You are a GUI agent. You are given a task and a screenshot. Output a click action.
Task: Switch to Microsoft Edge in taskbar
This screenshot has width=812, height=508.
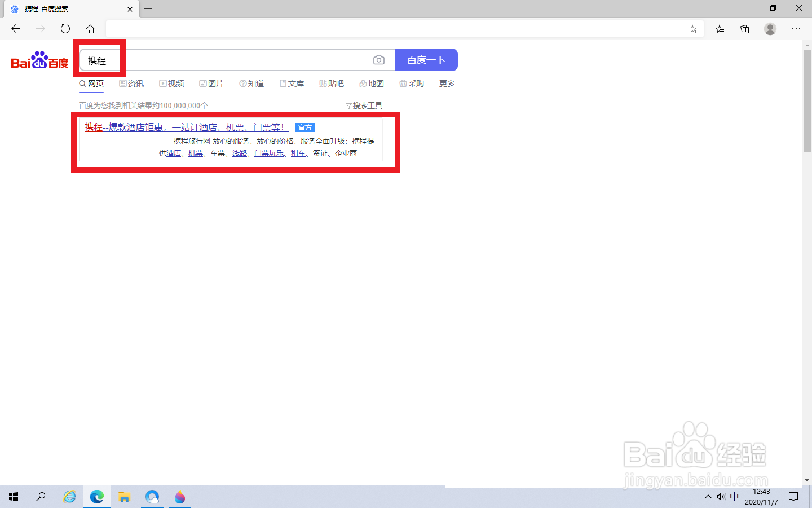97,497
